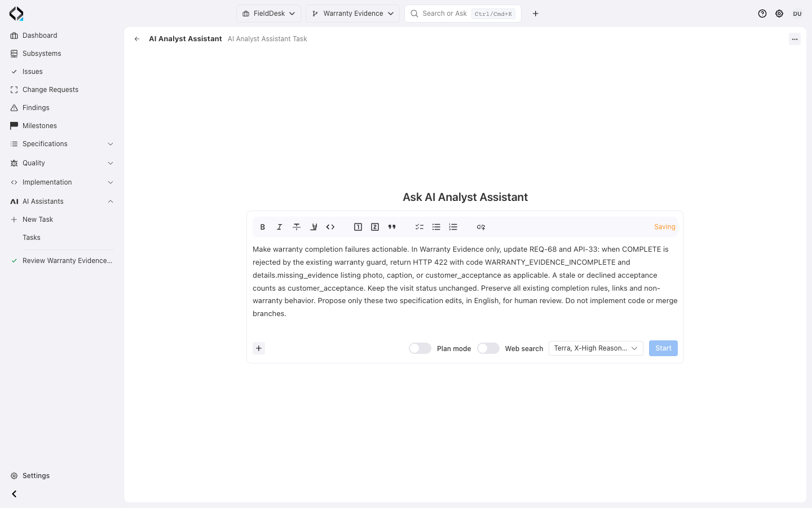Screen dimensions: 812x508
Task: Open the Terra, X-High Reasoning model dropdown
Action: pyautogui.click(x=596, y=348)
